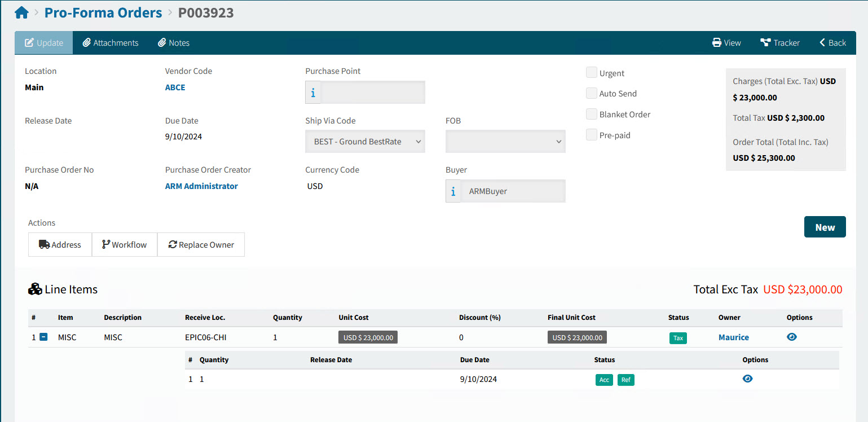The height and width of the screenshot is (422, 868).
Task: View MISC line item via eye icon
Action: pos(791,337)
